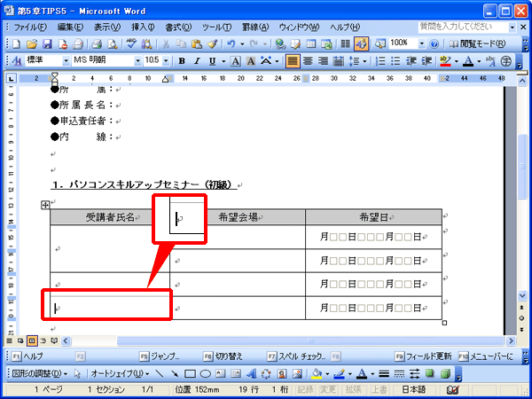
Task: Click the Print icon in toolbar
Action: (x=97, y=44)
